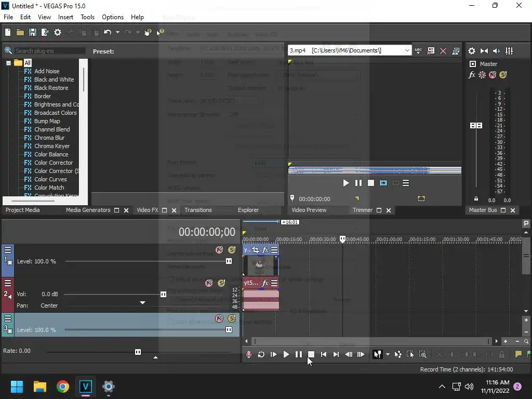532x399 pixels.
Task: Open track 2 hamburger menu
Action: [x=8, y=283]
